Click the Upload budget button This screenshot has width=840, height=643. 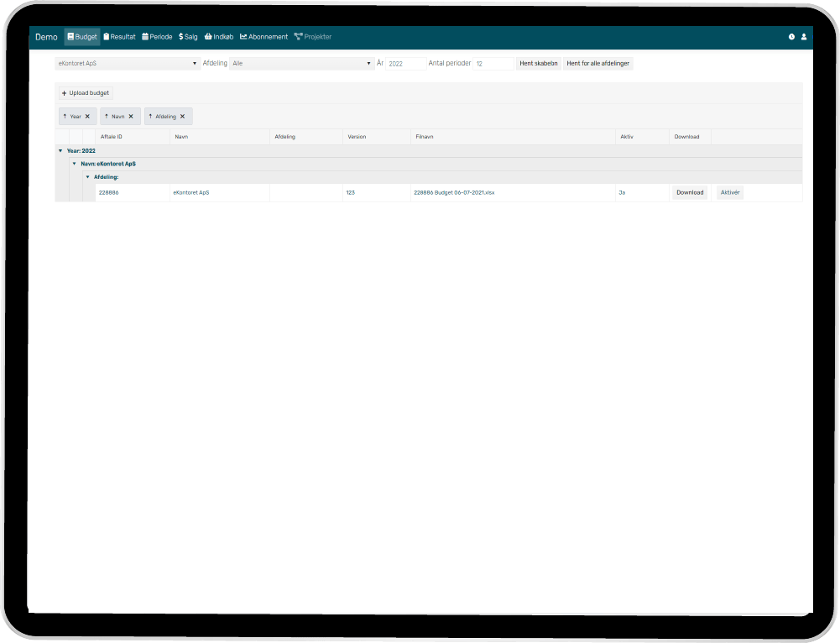pos(86,93)
